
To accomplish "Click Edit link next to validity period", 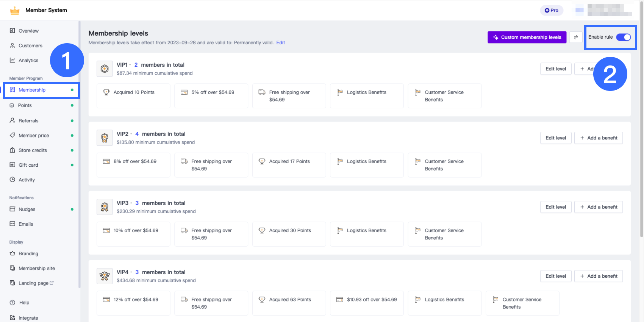I will 281,43.
